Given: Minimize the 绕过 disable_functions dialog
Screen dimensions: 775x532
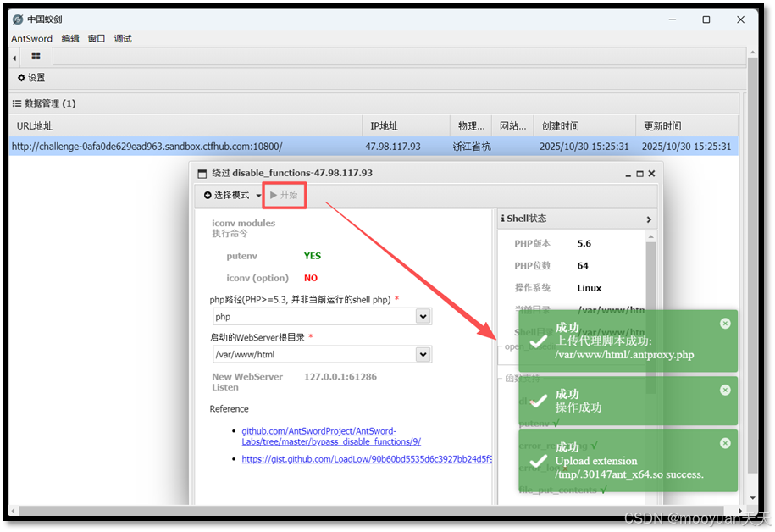Looking at the screenshot, I should click(x=628, y=174).
